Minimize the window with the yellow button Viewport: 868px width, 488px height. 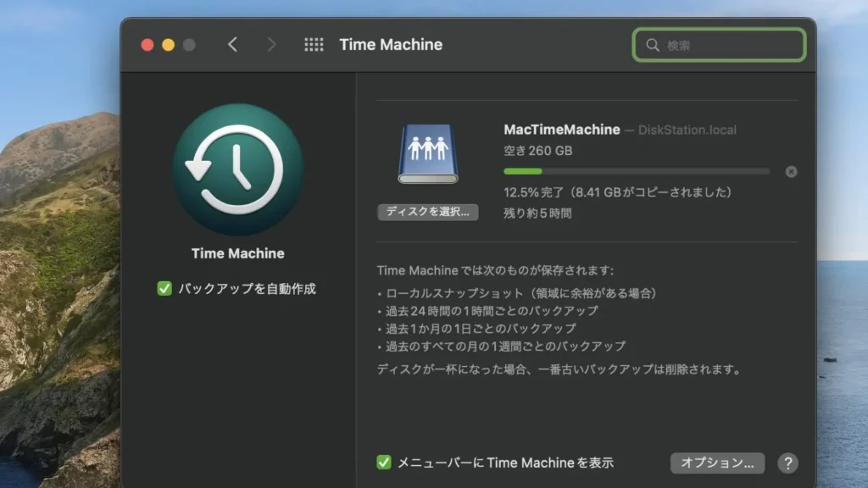point(169,45)
